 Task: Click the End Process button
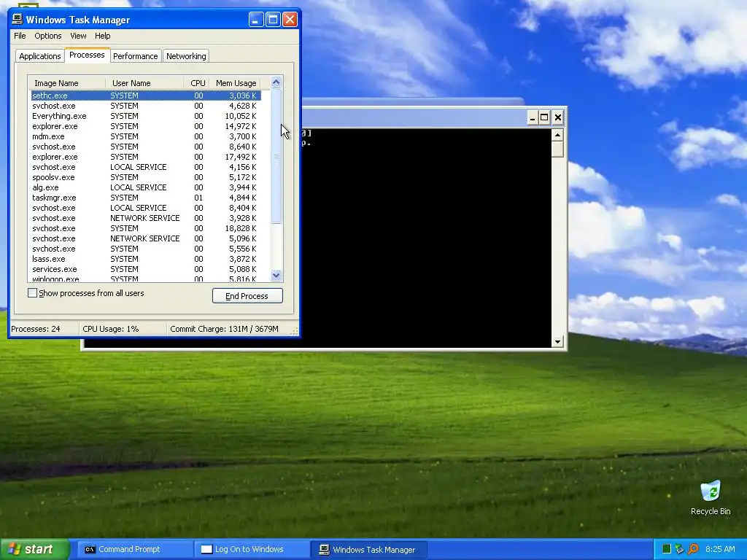pos(247,296)
